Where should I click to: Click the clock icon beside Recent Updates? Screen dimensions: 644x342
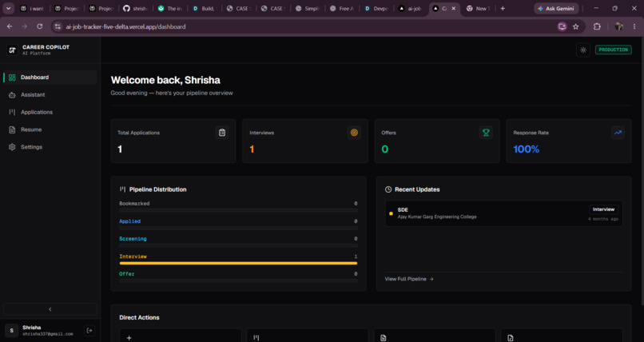tap(388, 189)
